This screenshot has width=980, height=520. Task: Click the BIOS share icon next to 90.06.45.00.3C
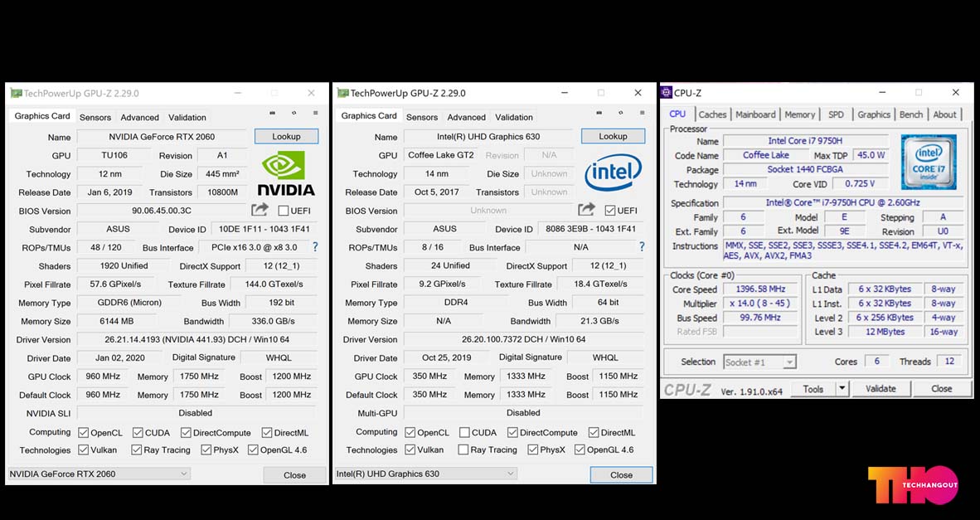[x=260, y=210]
